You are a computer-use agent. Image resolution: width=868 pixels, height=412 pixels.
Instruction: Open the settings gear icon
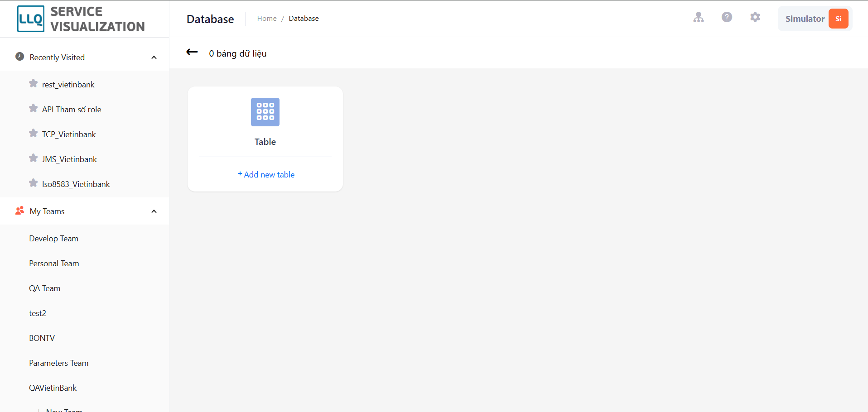[x=755, y=17]
